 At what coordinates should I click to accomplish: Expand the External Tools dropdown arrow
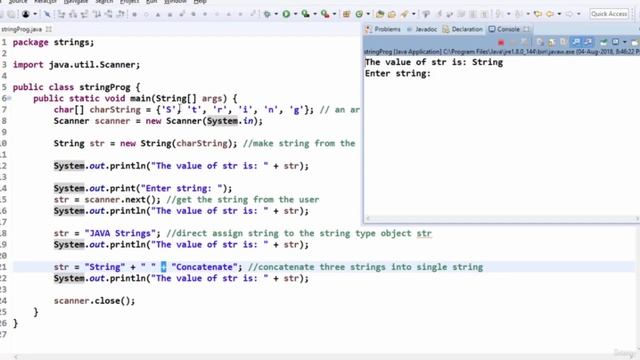point(334,14)
